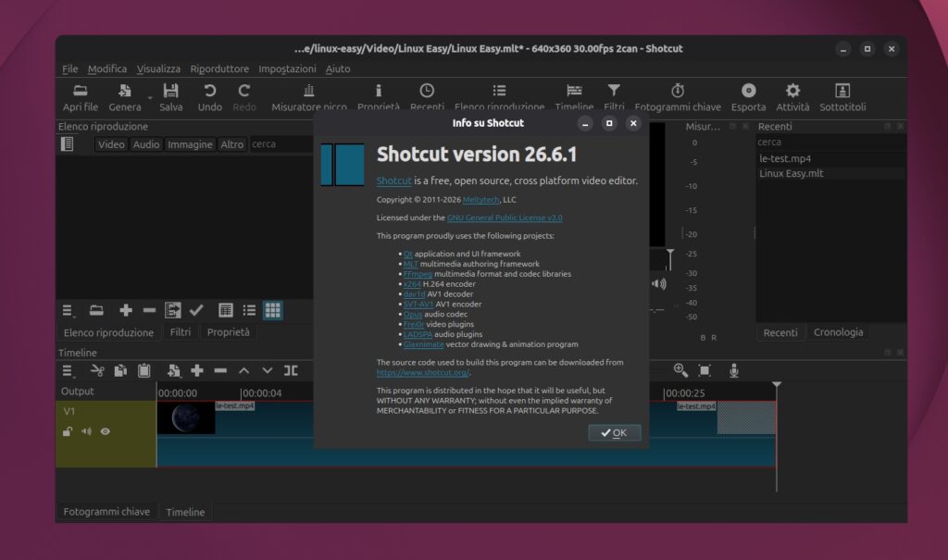The width and height of the screenshot is (948, 560).
Task: Click the timeline paste clipboard icon
Action: point(143,371)
